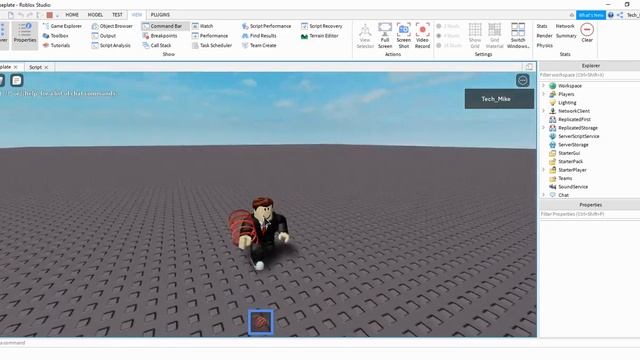Show Network stats

(565, 26)
